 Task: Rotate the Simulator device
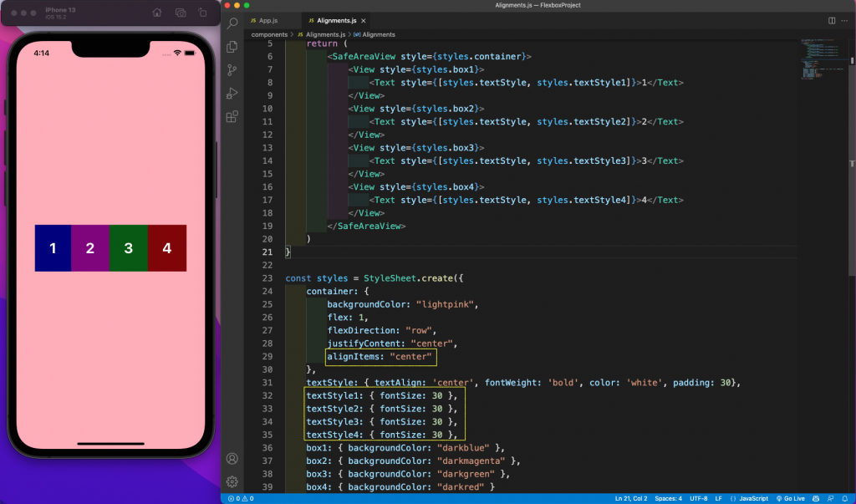(202, 13)
